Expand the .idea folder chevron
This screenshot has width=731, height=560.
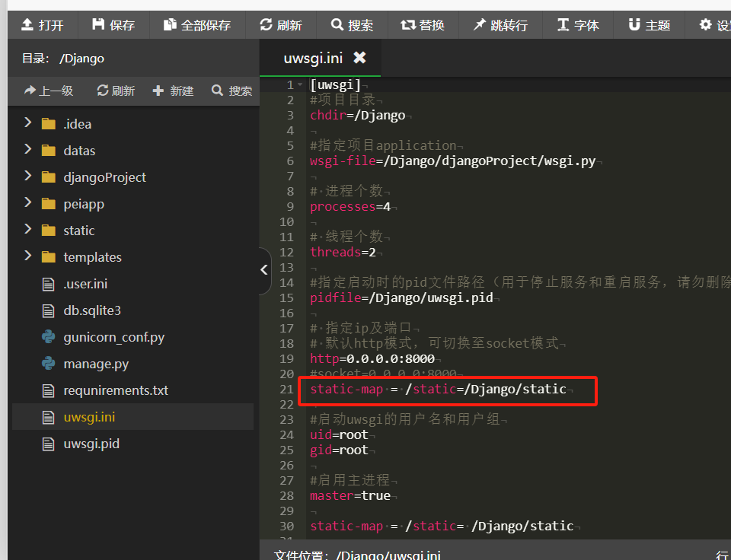pos(28,123)
